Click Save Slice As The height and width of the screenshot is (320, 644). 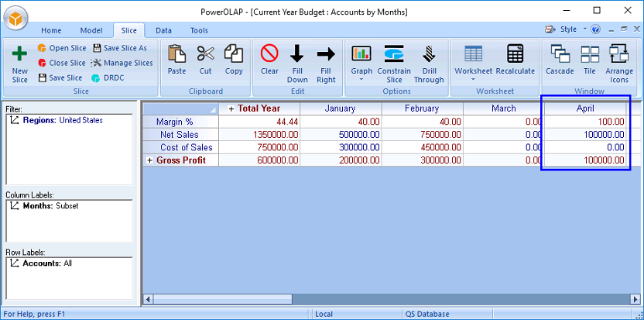(120, 48)
